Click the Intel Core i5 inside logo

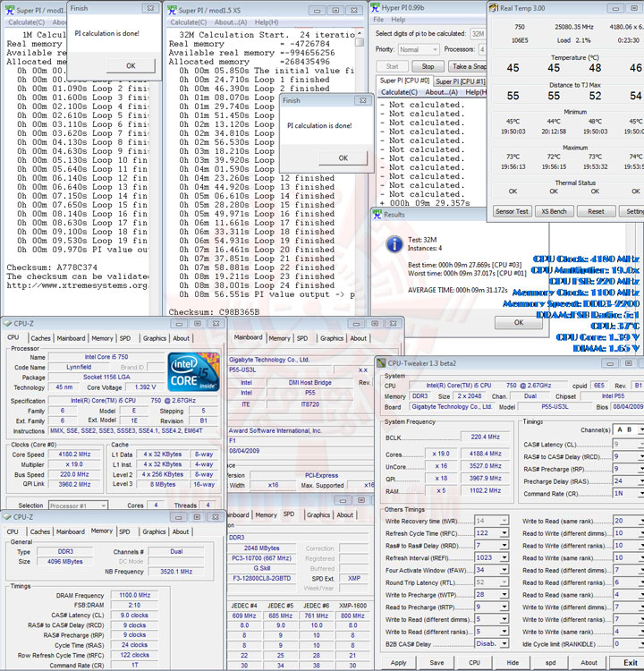click(193, 371)
